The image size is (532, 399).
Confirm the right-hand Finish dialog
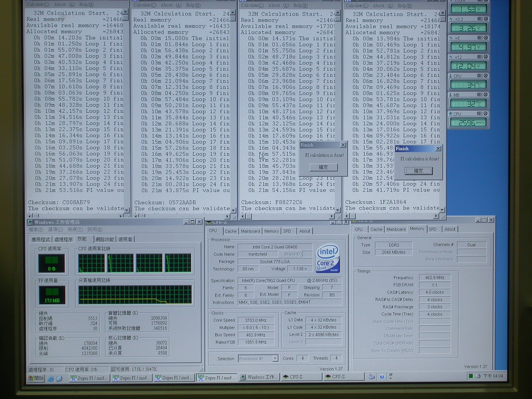click(x=418, y=171)
